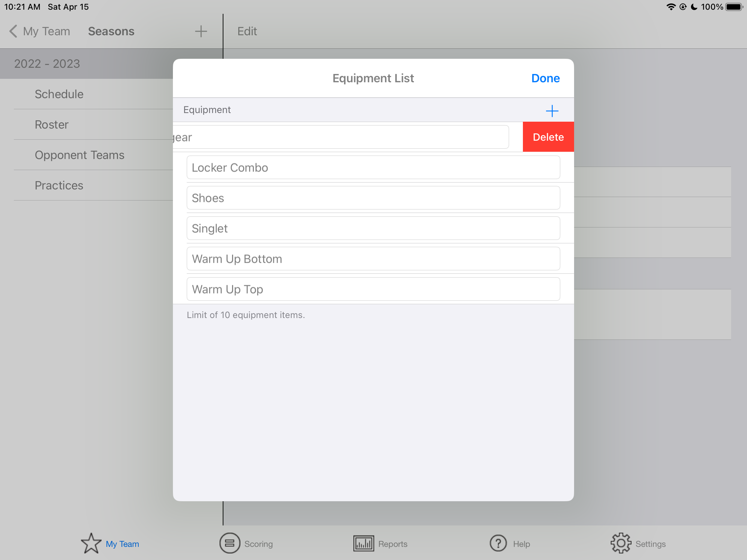
Task: Edit the Locker Combo field
Action: click(x=373, y=168)
